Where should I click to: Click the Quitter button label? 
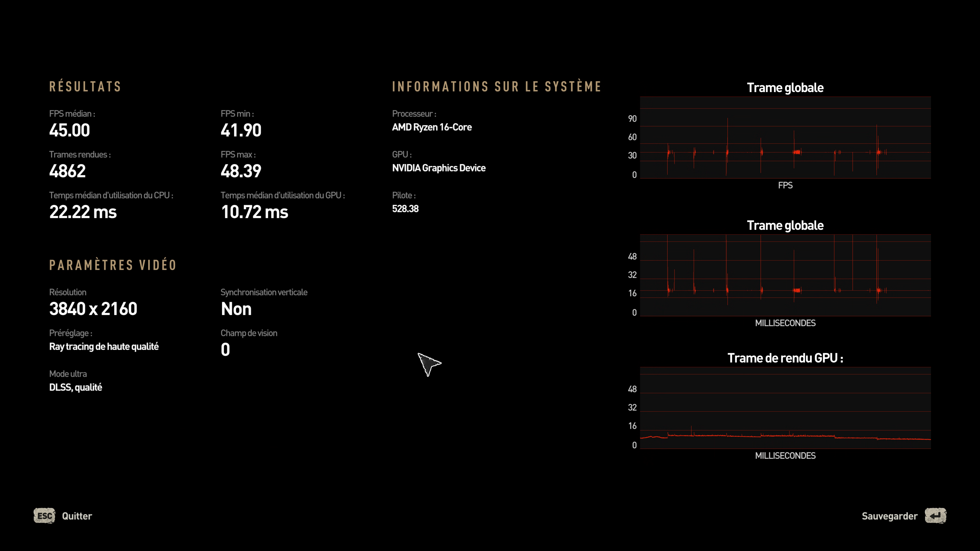click(x=77, y=516)
